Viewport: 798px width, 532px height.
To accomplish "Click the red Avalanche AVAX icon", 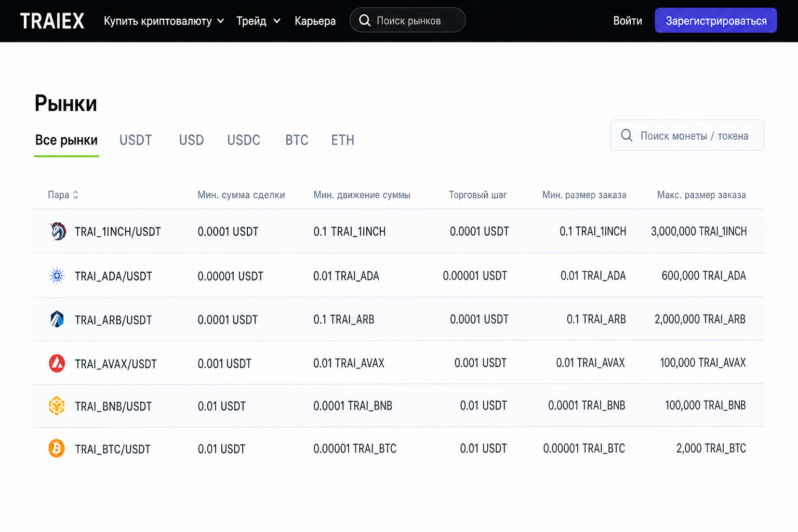I will pyautogui.click(x=57, y=363).
